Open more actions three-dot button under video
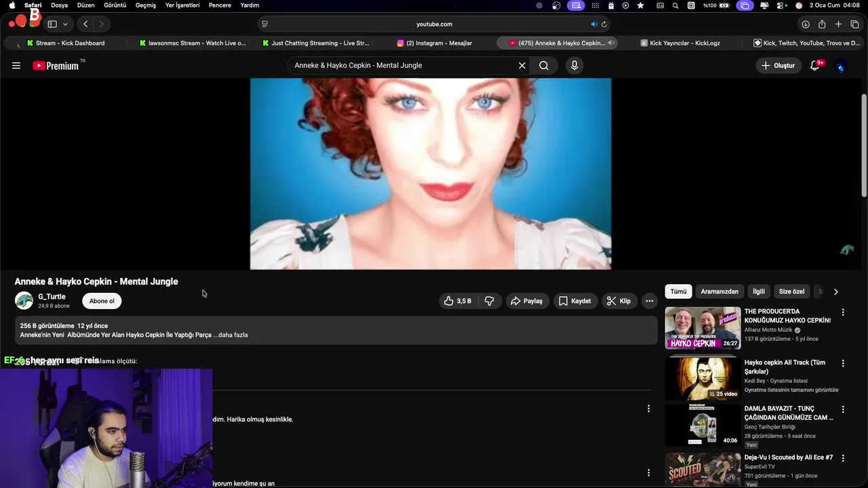The height and width of the screenshot is (488, 868). [650, 301]
